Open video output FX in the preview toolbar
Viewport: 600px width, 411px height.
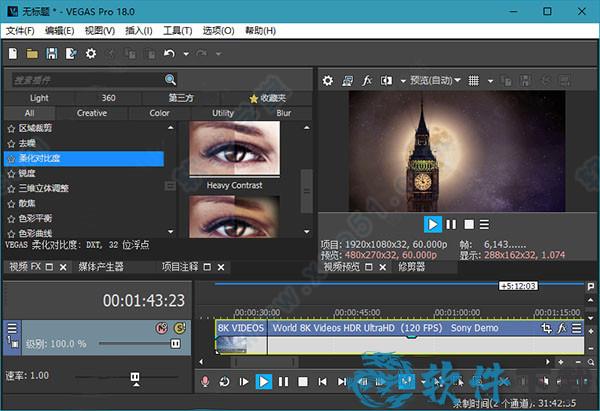point(367,80)
